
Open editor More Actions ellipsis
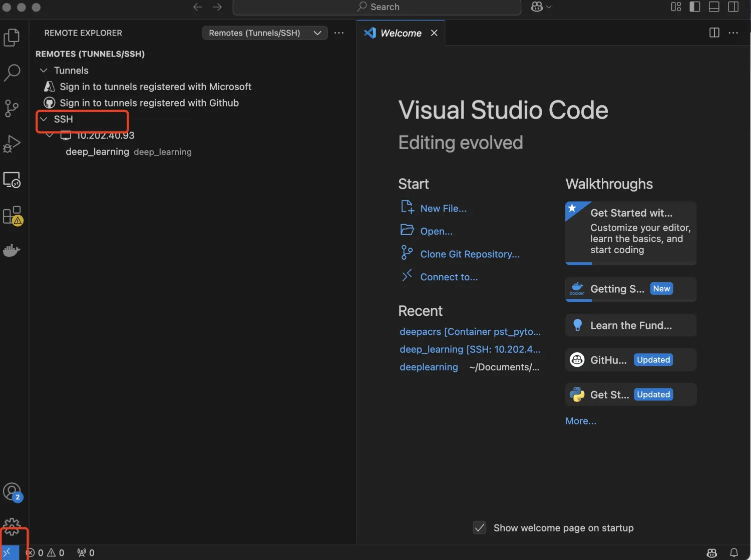coord(733,33)
